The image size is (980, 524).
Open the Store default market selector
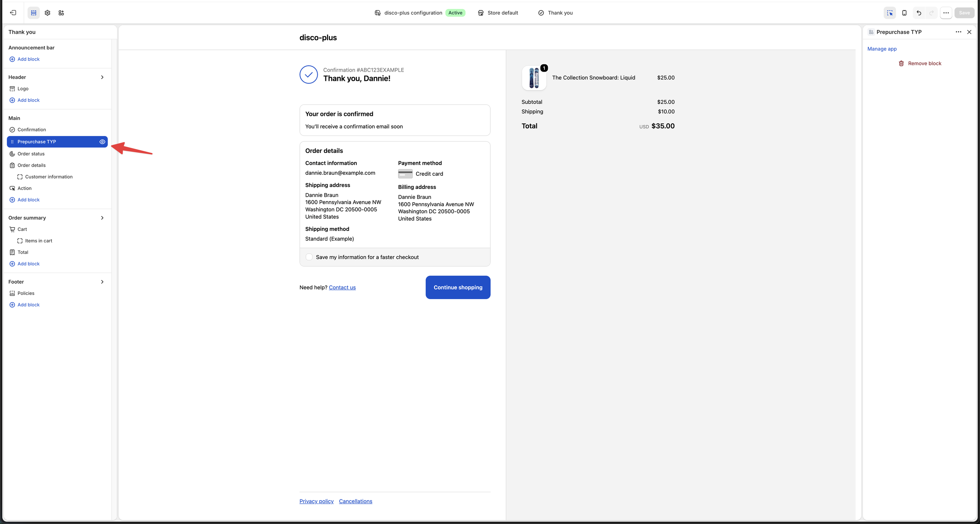tap(498, 13)
